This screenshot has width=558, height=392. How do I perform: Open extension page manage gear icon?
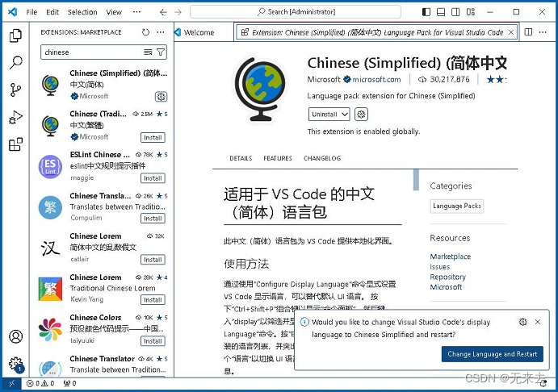tap(361, 115)
